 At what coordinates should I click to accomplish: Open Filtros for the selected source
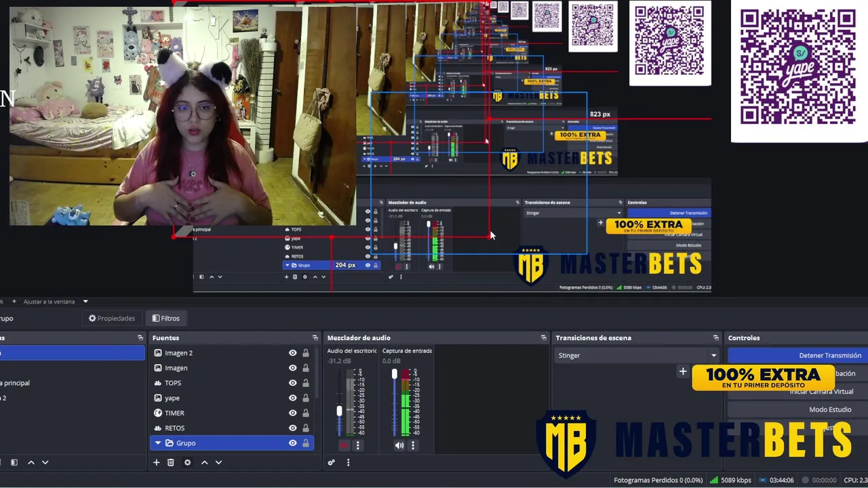(166, 318)
